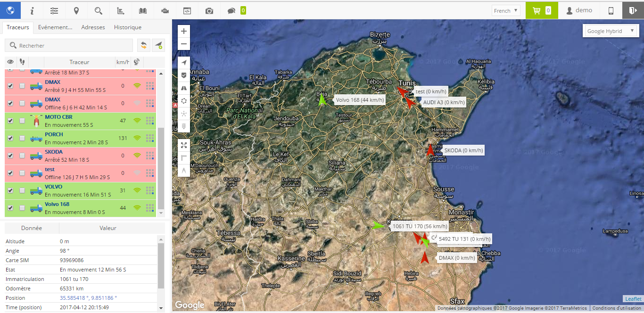Click the logout door icon
The width and height of the screenshot is (644, 313).
tap(633, 10)
